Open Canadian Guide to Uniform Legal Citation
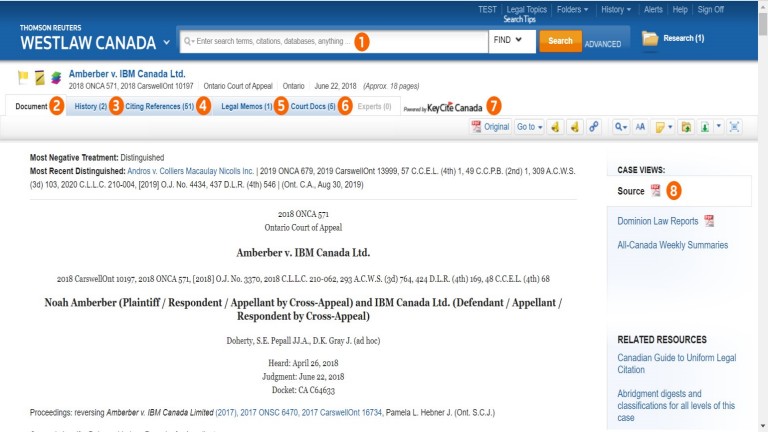Screen dimensions: 768x432 pos(676,363)
